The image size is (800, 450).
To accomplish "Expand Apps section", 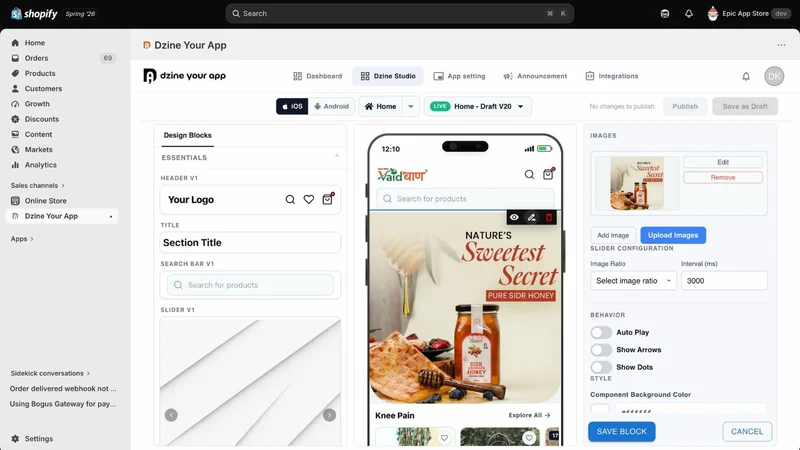I will click(x=22, y=239).
